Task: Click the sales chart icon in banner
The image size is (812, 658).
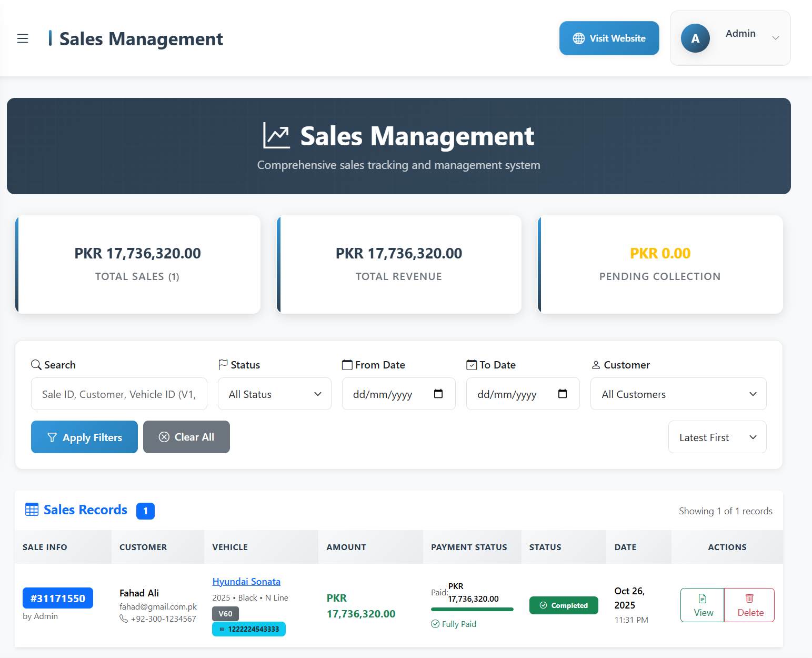Action: [x=276, y=136]
